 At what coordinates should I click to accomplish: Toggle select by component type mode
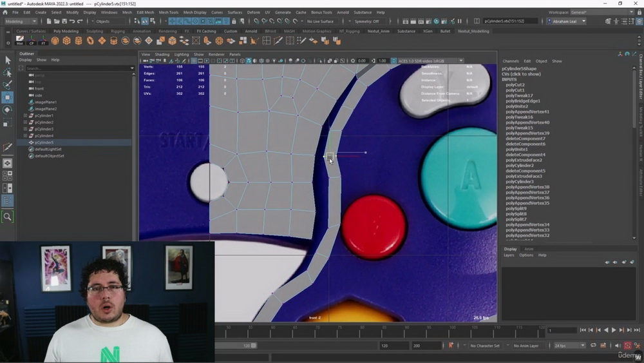tap(153, 21)
